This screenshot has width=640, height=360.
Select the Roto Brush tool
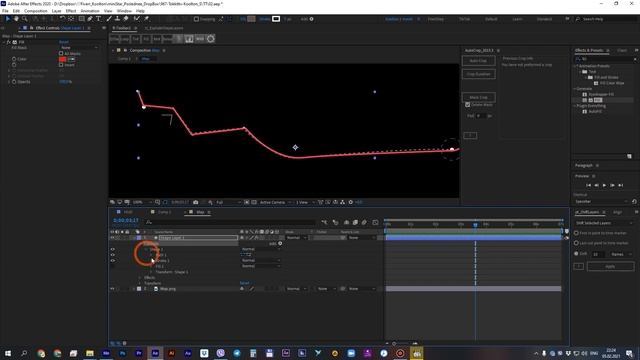(137, 19)
